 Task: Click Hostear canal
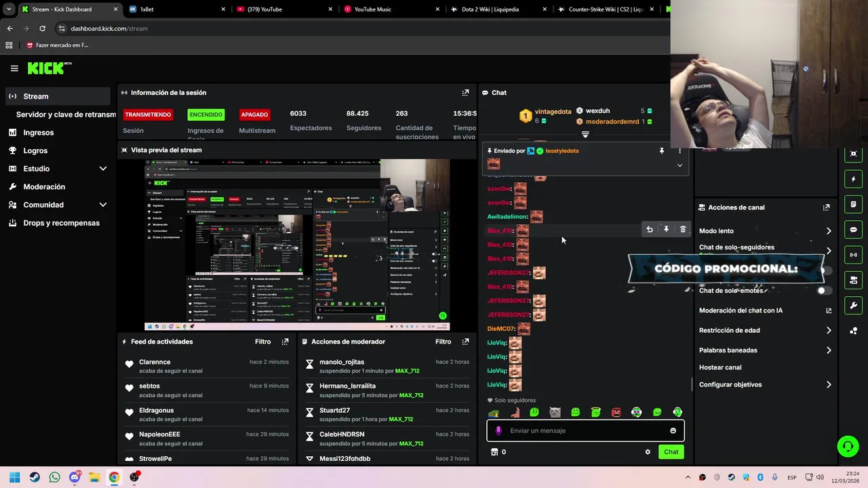point(720,367)
